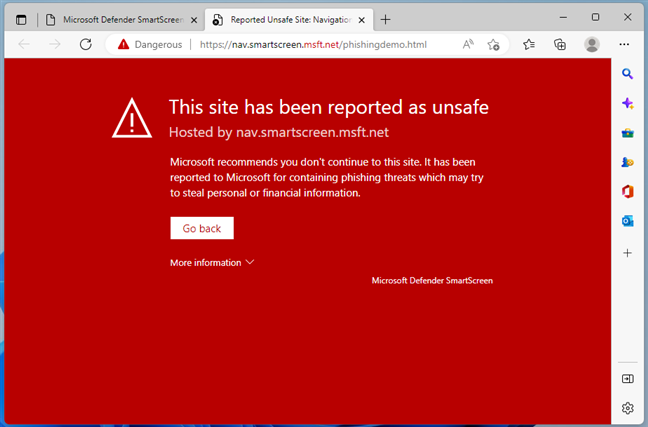Hide sidebar with collapse panel icon

(627, 379)
